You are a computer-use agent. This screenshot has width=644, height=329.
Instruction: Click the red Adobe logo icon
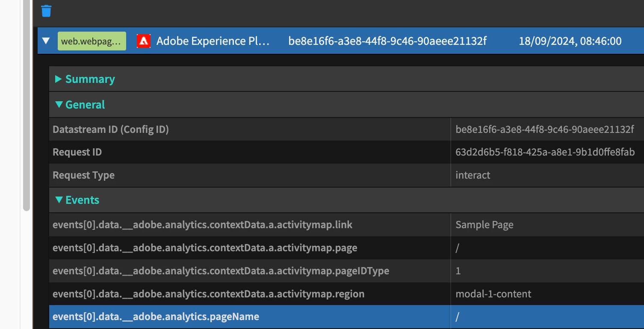(x=144, y=41)
